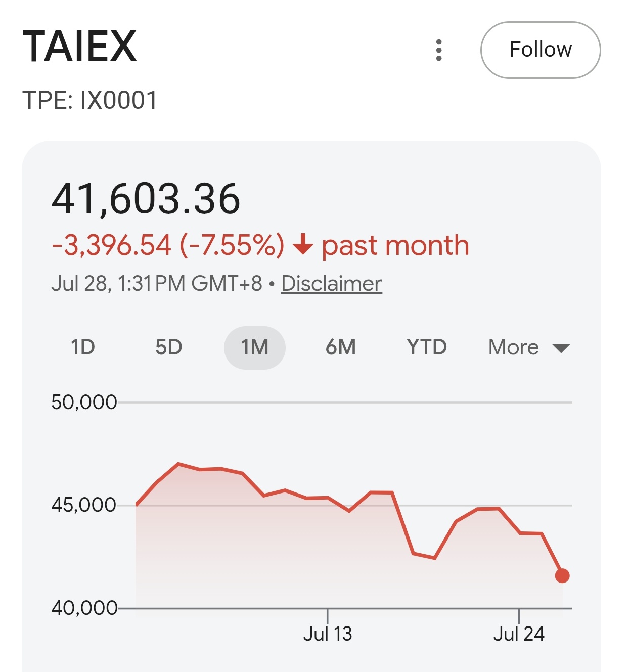This screenshot has height=672, width=630.
Task: Click the Jul 24 axis label
Action: (519, 634)
